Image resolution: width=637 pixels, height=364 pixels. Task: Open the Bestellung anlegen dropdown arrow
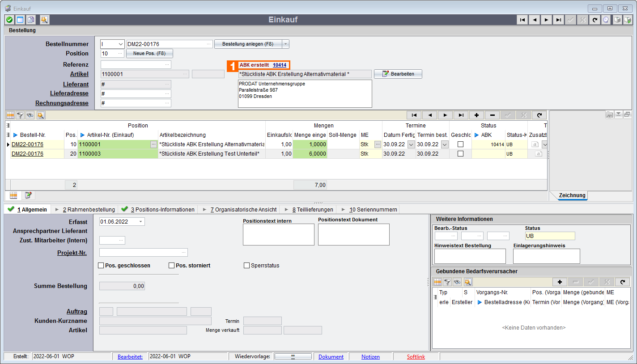tap(286, 44)
